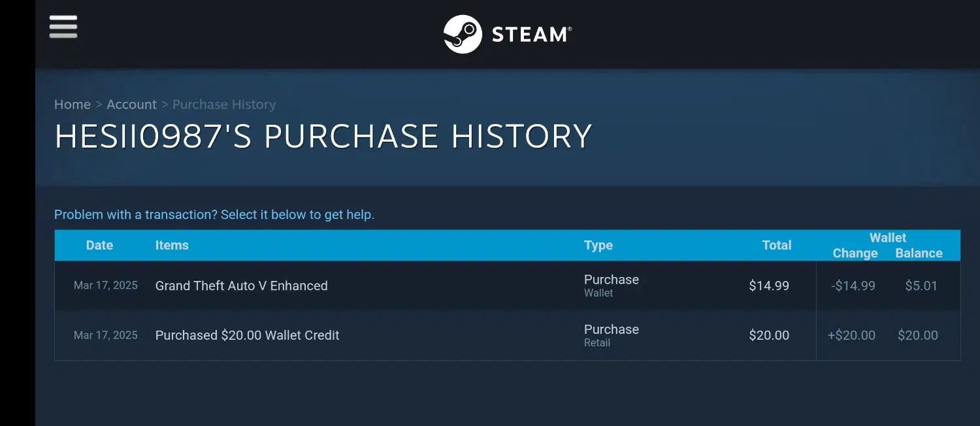Click the Wallet Balance column header
980x426 pixels.
(x=919, y=254)
